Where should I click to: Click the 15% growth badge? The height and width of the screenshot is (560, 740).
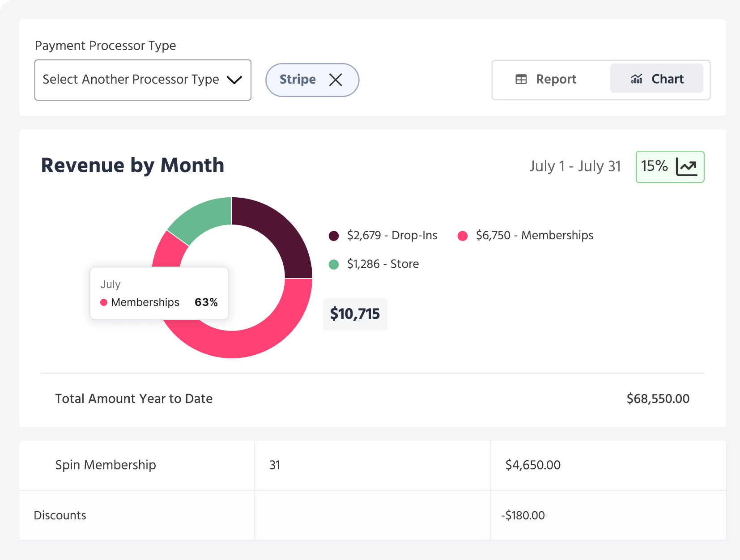670,167
